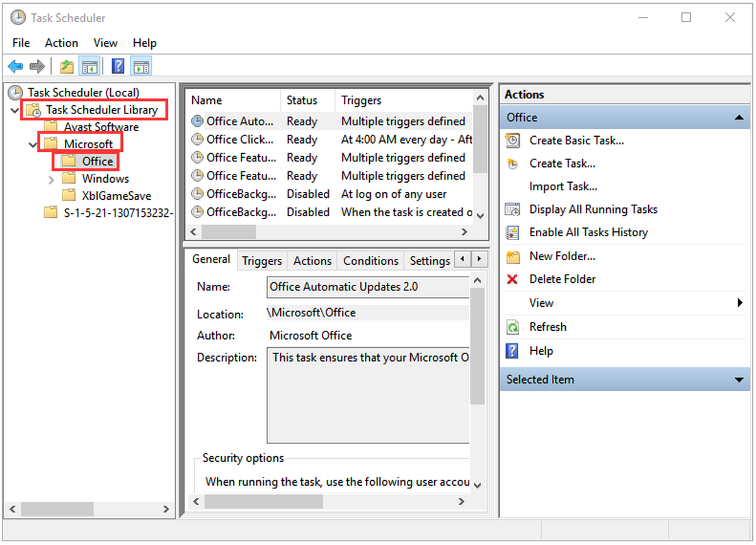Click the task list horizontal scrollbar right arrow

click(x=464, y=232)
